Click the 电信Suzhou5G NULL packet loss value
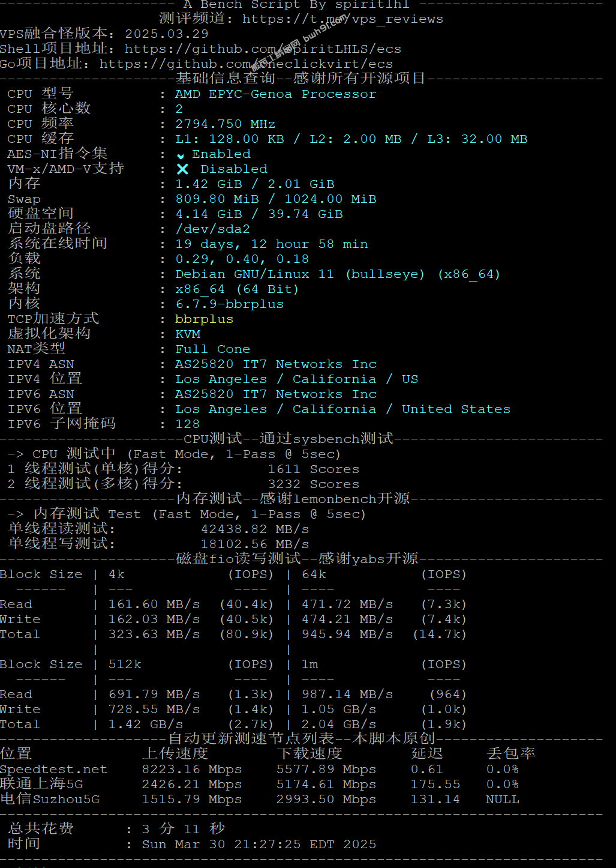This screenshot has width=616, height=868. (503, 800)
